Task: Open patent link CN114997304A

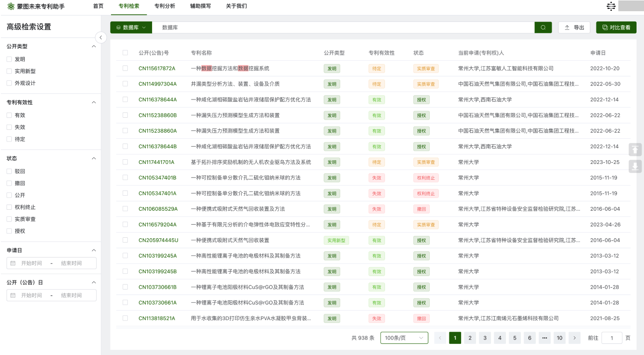Action: [158, 84]
